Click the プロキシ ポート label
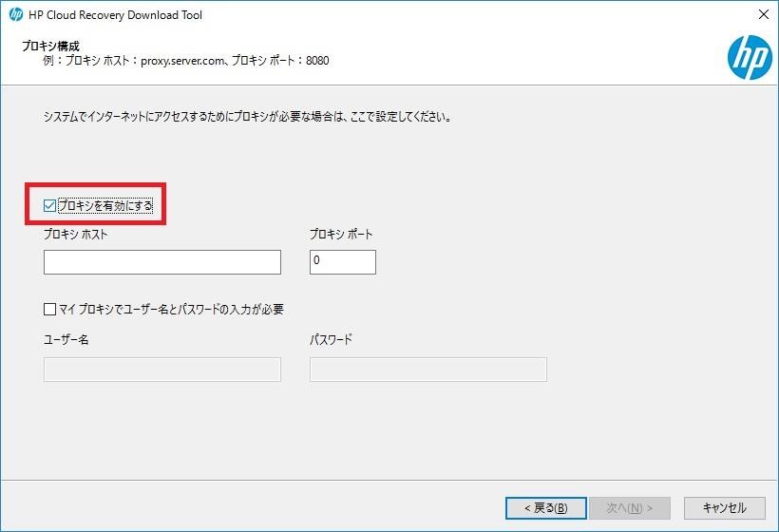The height and width of the screenshot is (532, 779). (x=341, y=235)
